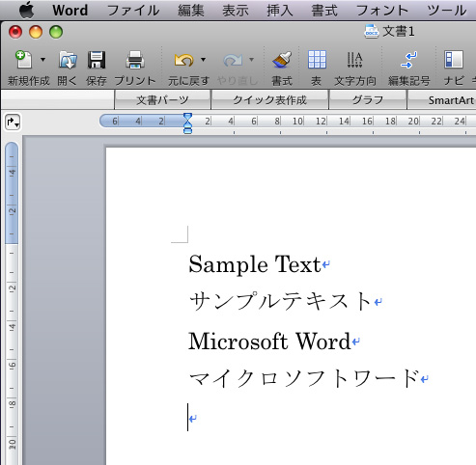This screenshot has width=476, height=465.
Task: Open the Apple menu
Action: pos(26,10)
